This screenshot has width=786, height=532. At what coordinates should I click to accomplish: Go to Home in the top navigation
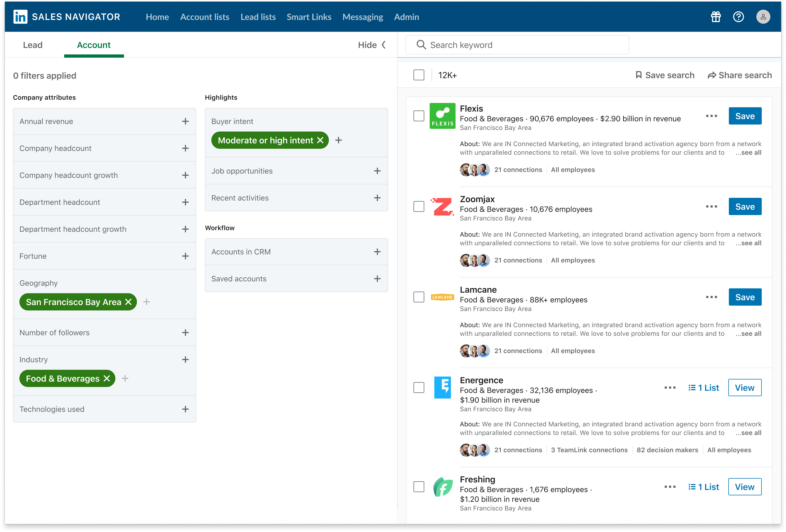coord(157,17)
